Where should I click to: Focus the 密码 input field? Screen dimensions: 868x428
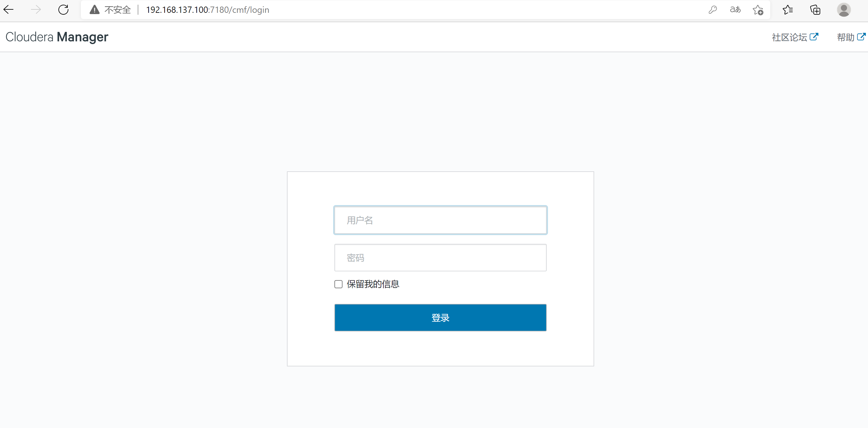tap(440, 258)
